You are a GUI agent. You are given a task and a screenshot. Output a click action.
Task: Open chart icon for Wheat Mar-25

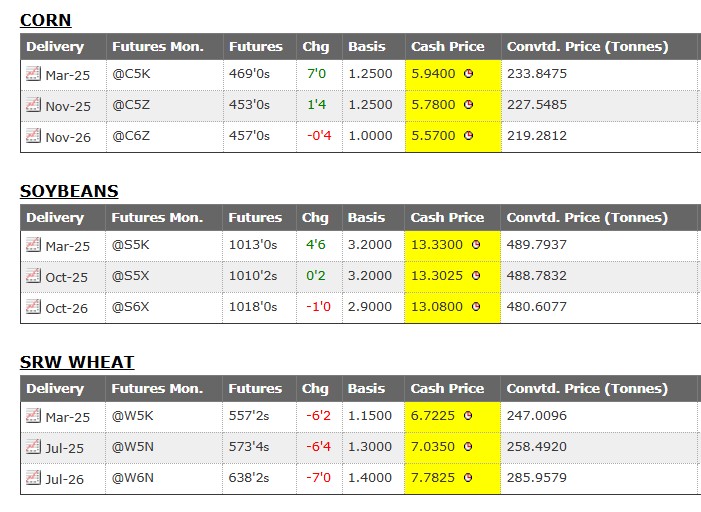click(32, 415)
